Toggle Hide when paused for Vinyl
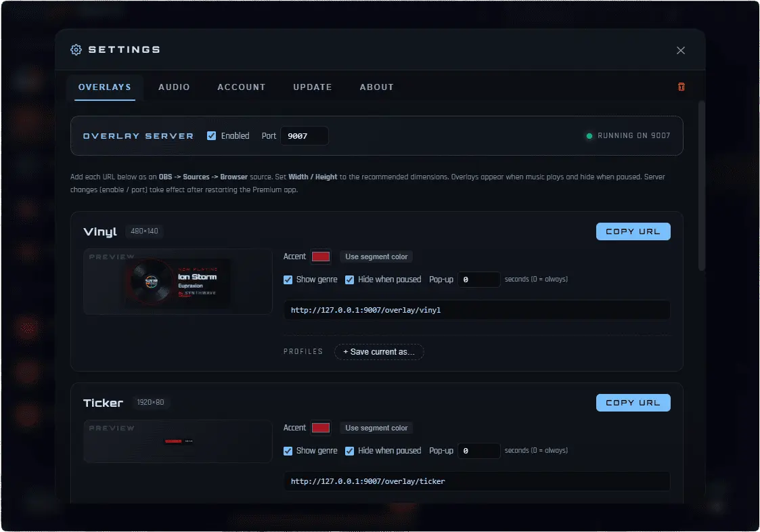Screen dimensions: 760x532 point(349,280)
